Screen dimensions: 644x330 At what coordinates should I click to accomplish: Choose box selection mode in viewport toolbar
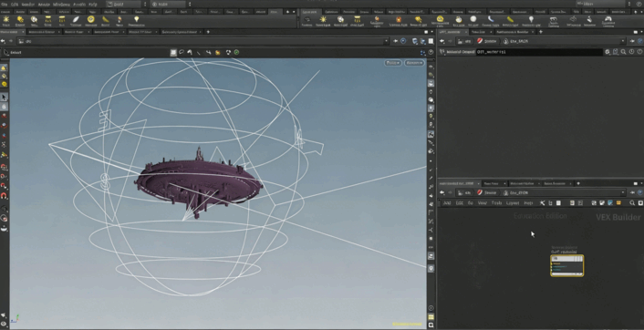click(173, 53)
